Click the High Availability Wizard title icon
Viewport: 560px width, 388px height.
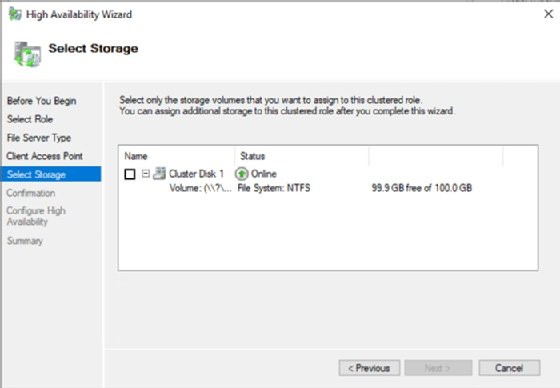click(x=15, y=14)
